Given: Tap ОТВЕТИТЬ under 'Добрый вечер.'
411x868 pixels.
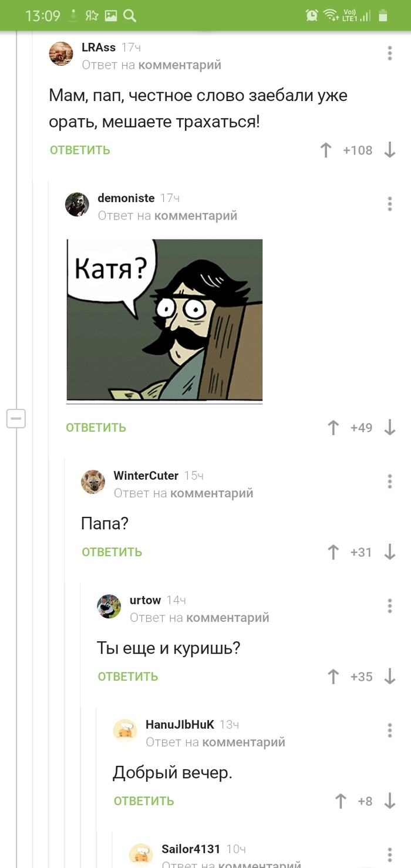Looking at the screenshot, I should pyautogui.click(x=144, y=801).
